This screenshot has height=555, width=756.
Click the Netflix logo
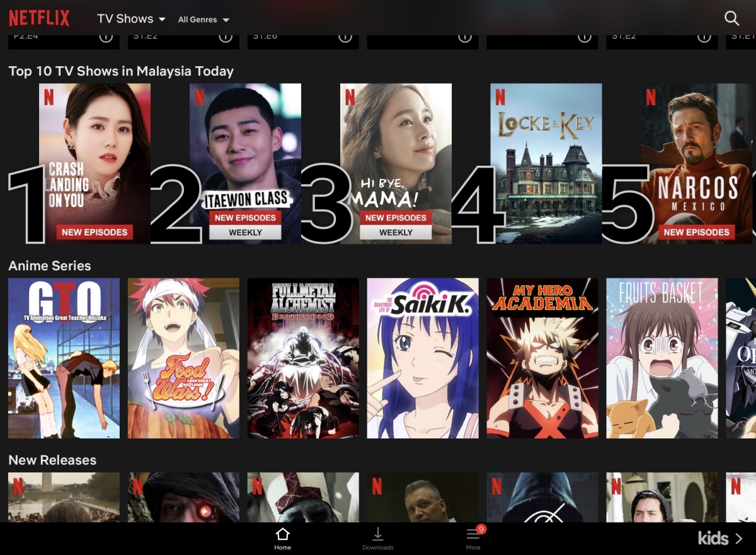click(39, 18)
